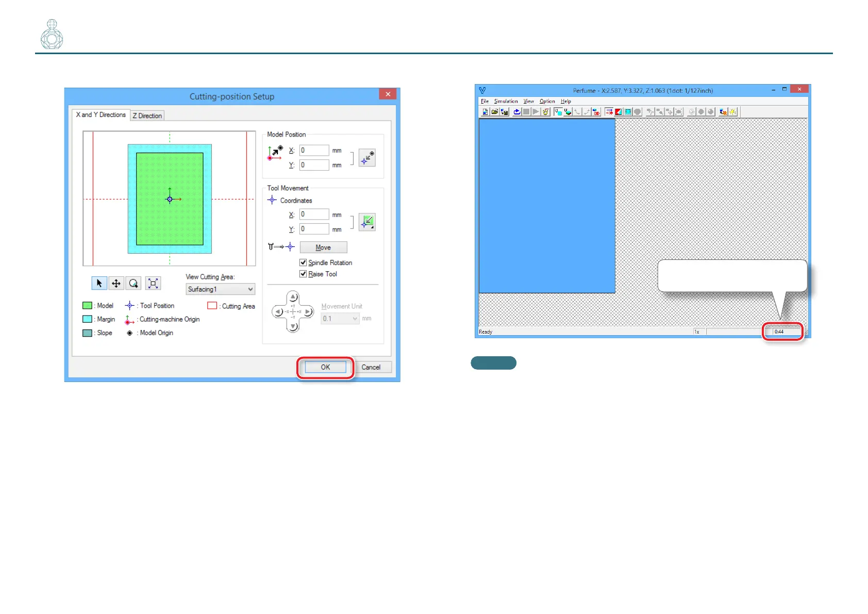Click the red-white diagonal material icon
Image resolution: width=868 pixels, height=614 pixels.
coord(618,112)
